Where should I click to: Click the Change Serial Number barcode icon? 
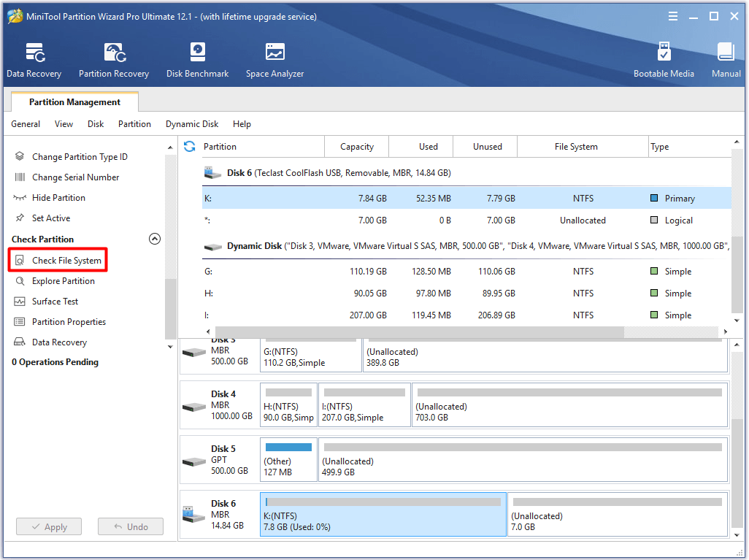pyautogui.click(x=20, y=177)
